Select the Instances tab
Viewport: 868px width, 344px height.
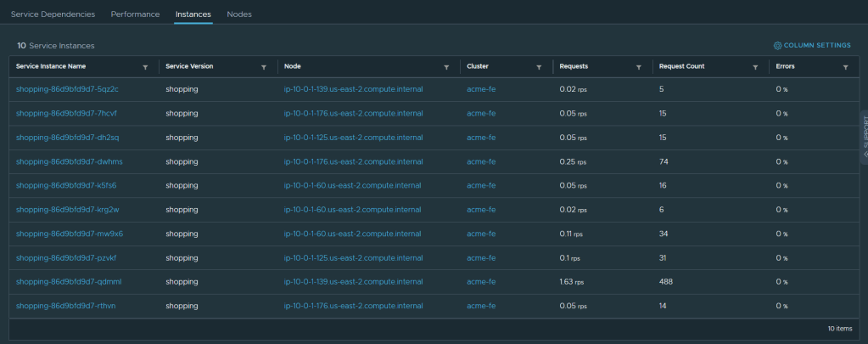193,14
